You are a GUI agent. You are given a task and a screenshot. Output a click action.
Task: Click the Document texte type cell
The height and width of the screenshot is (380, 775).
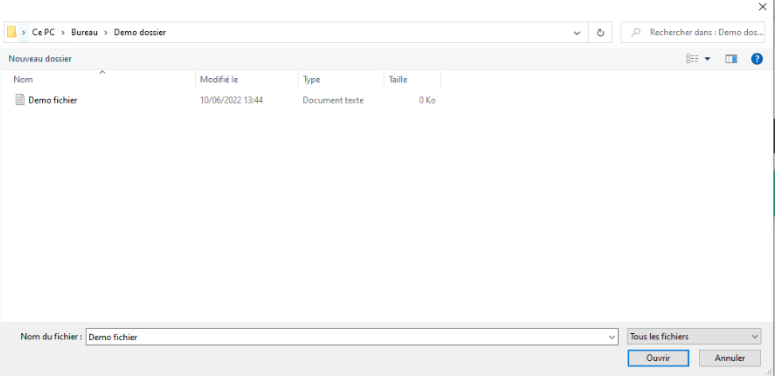pyautogui.click(x=333, y=100)
